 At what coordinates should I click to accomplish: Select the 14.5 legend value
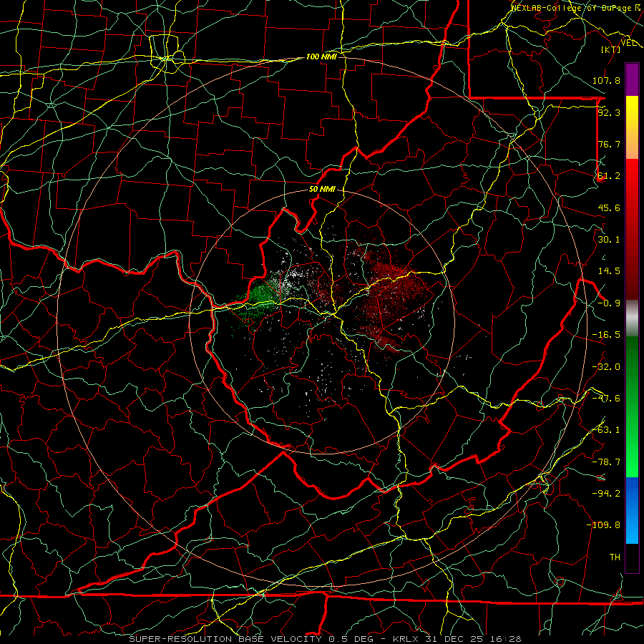(609, 271)
